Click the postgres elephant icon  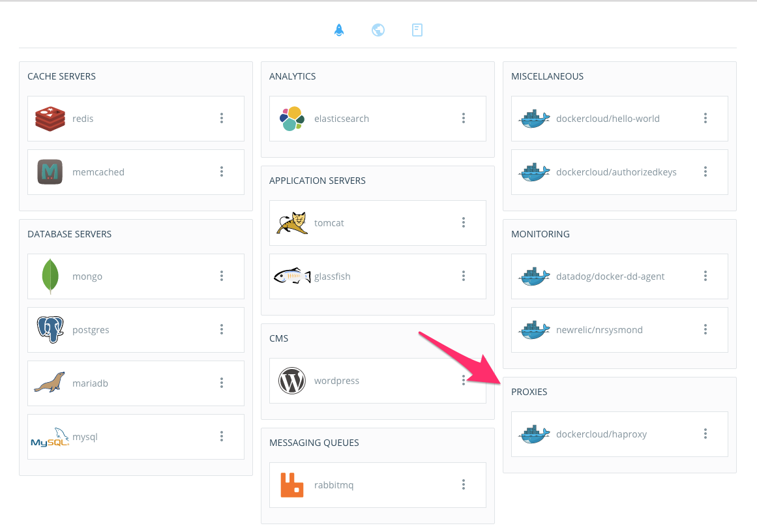click(x=50, y=330)
